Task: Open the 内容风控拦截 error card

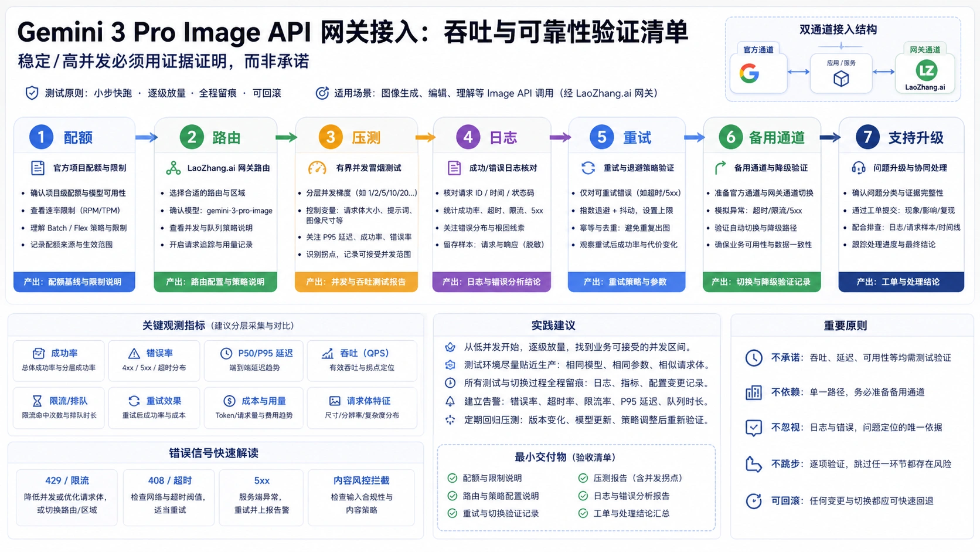Action: pos(362,497)
